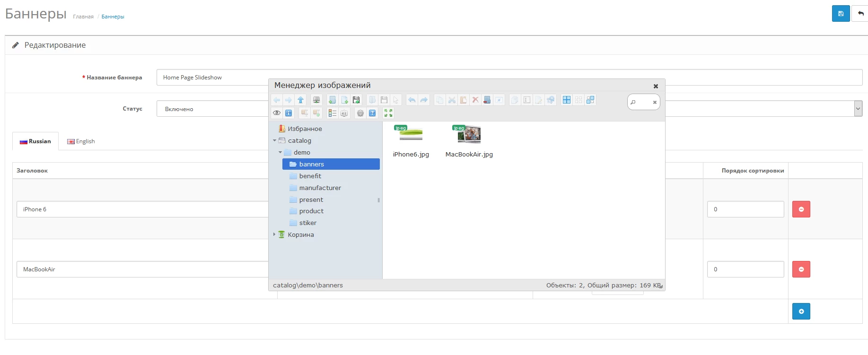Focus the MacBookAir title field
Screen dimensions: 868x355
point(142,269)
